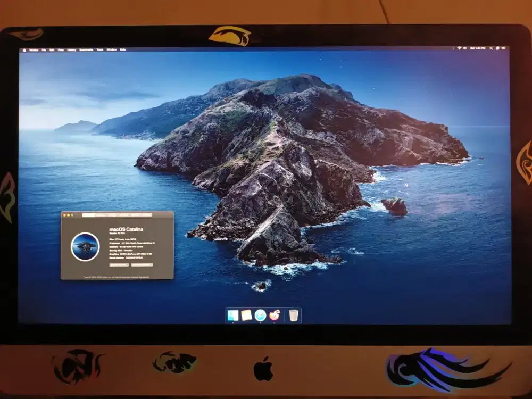Click the clock showing Sat 1:44 PM
The width and height of the screenshot is (532, 399).
478,48
